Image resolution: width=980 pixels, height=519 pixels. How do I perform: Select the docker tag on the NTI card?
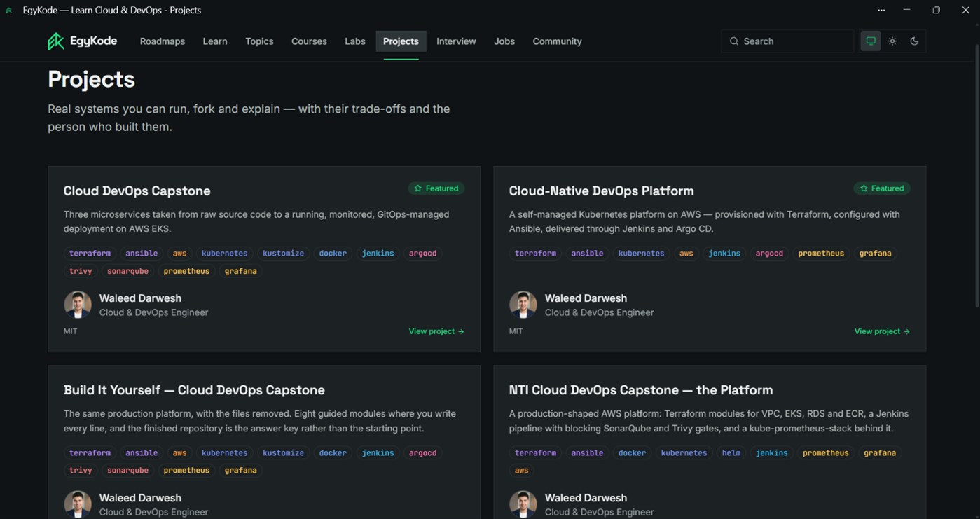(632, 453)
